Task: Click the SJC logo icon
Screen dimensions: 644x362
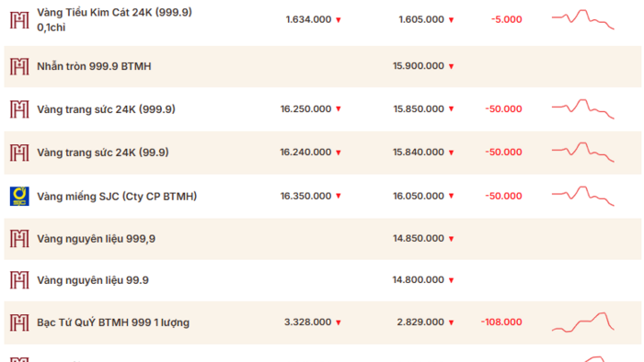Action: click(x=19, y=196)
